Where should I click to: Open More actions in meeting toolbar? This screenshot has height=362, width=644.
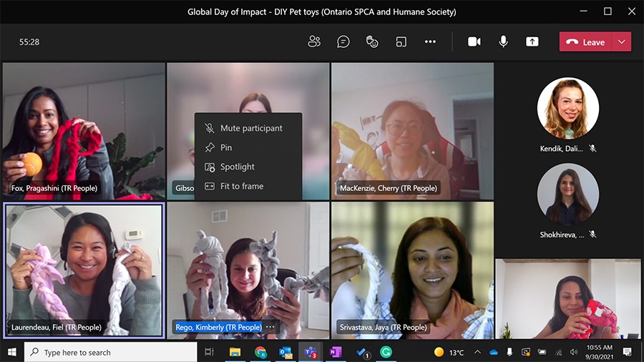click(x=430, y=41)
